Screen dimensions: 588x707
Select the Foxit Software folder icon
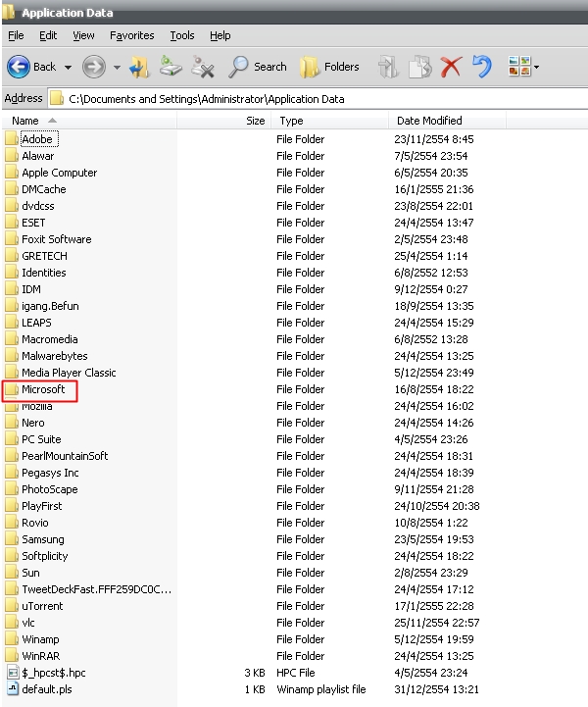tap(12, 239)
